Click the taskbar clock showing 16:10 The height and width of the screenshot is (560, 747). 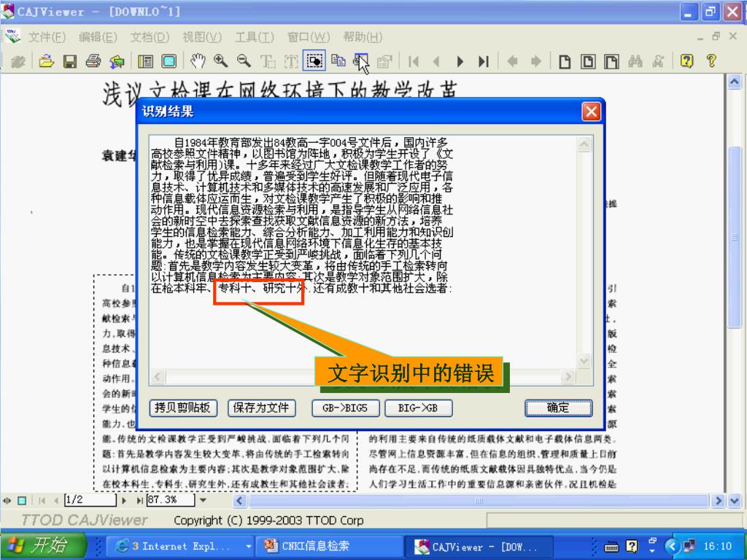[717, 545]
